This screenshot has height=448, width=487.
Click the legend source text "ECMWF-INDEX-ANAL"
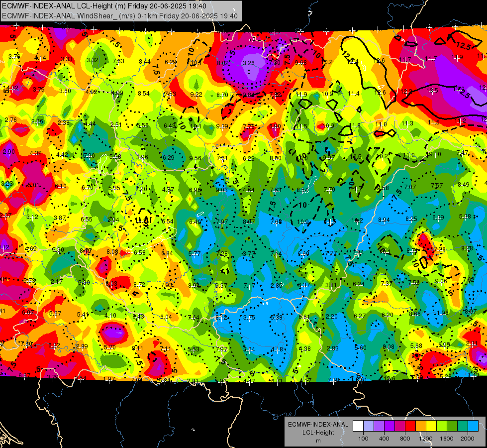(318, 425)
